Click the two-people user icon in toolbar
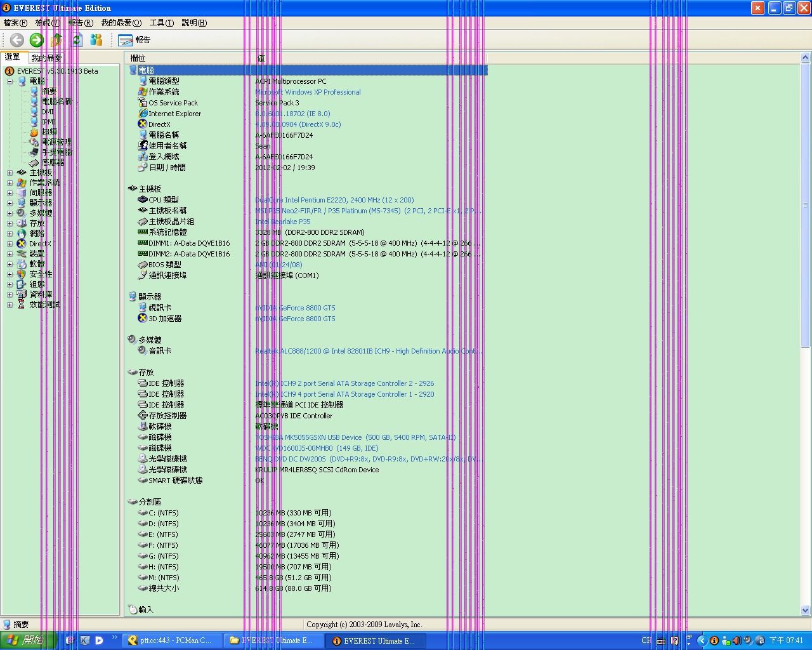This screenshot has width=812, height=650. point(96,40)
